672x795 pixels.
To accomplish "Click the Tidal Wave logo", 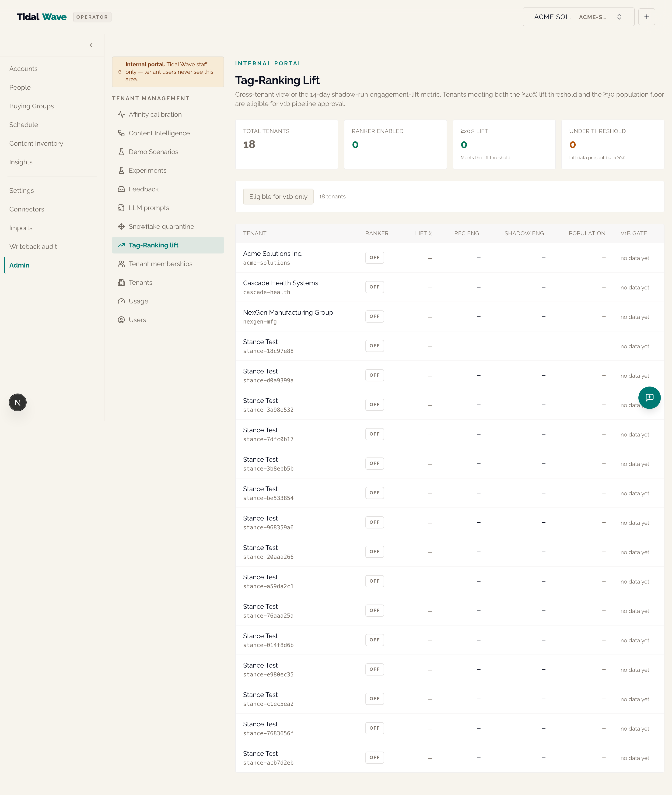I will pyautogui.click(x=42, y=17).
